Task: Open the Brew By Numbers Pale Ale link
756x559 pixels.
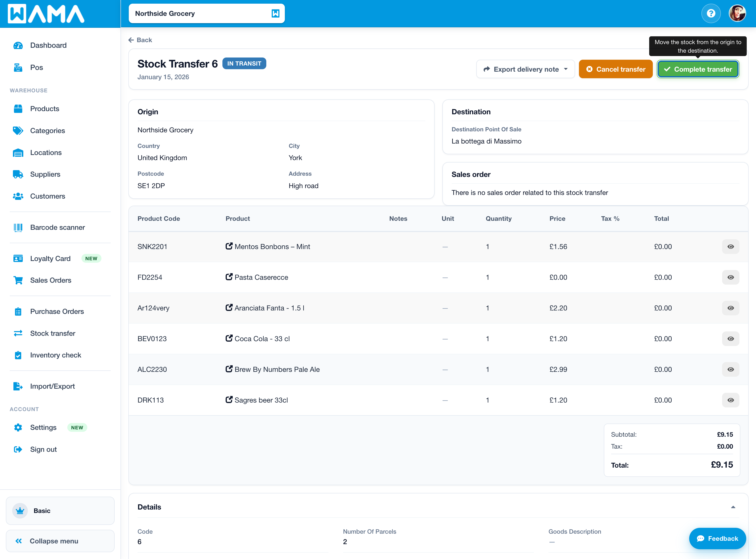Action: (x=277, y=369)
